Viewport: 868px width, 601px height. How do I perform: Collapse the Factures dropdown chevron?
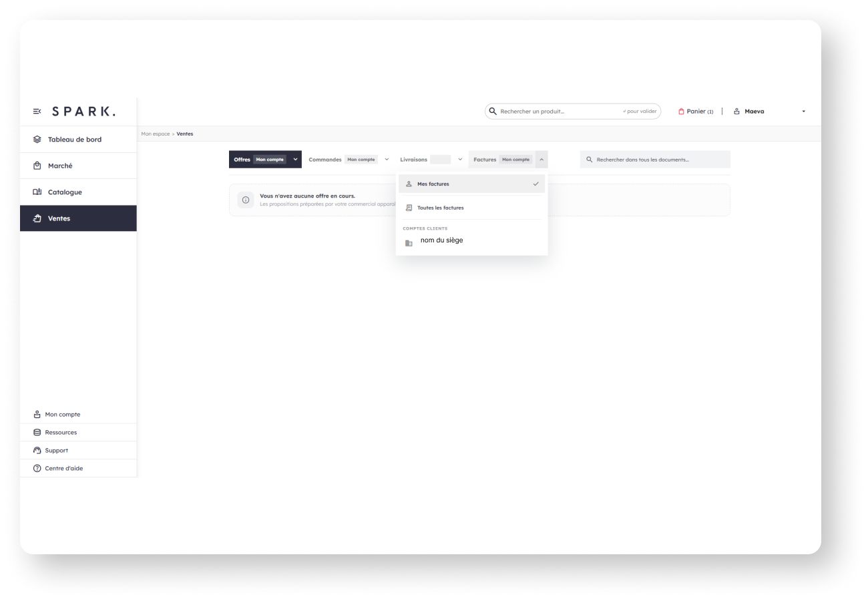coord(541,159)
